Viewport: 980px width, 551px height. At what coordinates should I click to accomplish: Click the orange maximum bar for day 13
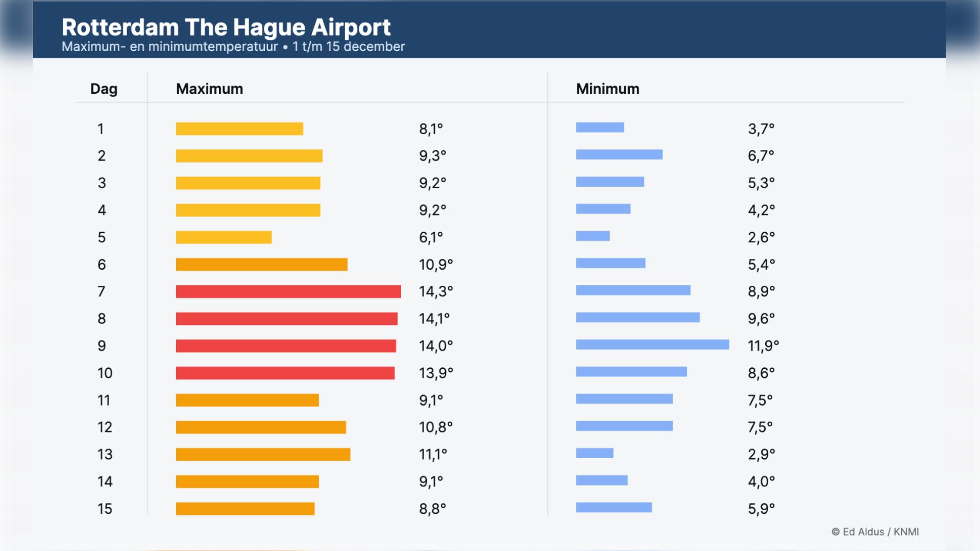tap(263, 454)
